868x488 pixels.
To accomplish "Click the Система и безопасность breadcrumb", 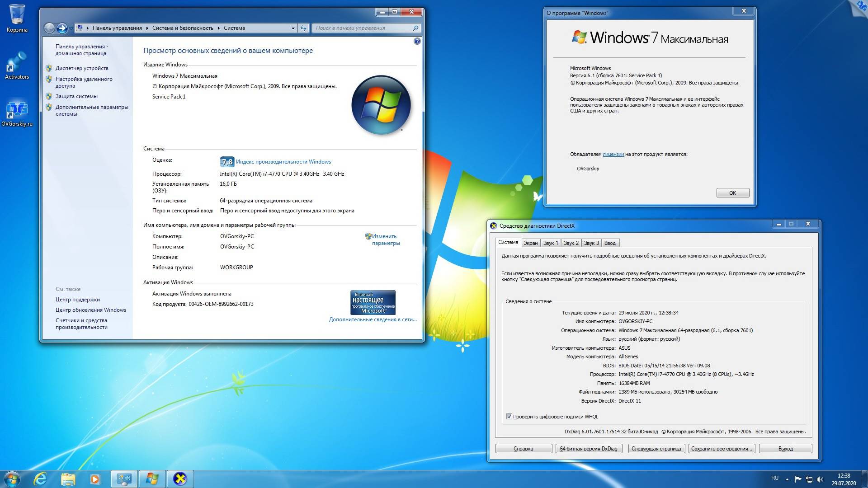I will click(183, 28).
